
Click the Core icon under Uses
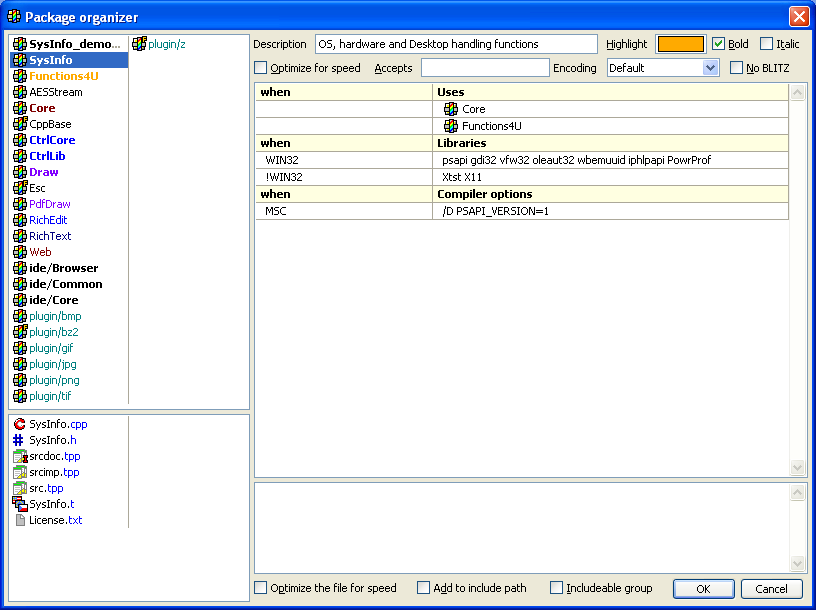pyautogui.click(x=451, y=109)
